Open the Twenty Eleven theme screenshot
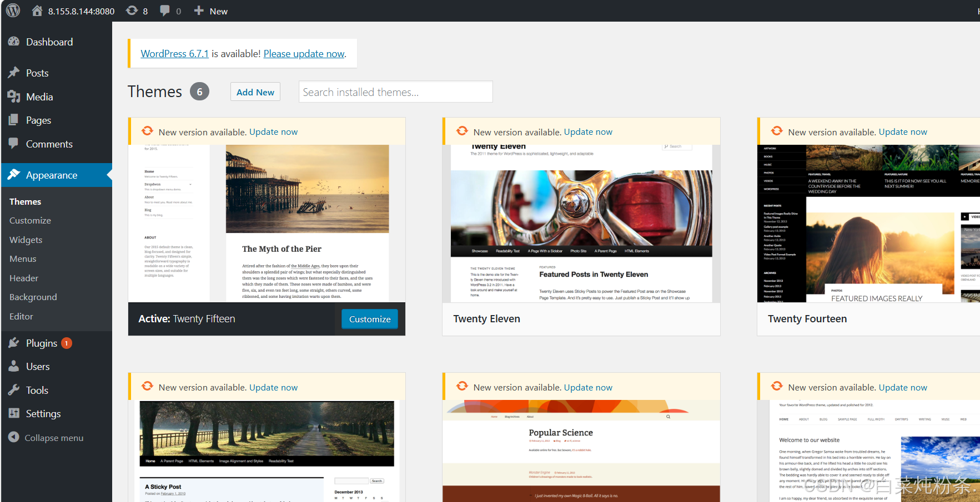Screen dimensions: 980x502 581,224
